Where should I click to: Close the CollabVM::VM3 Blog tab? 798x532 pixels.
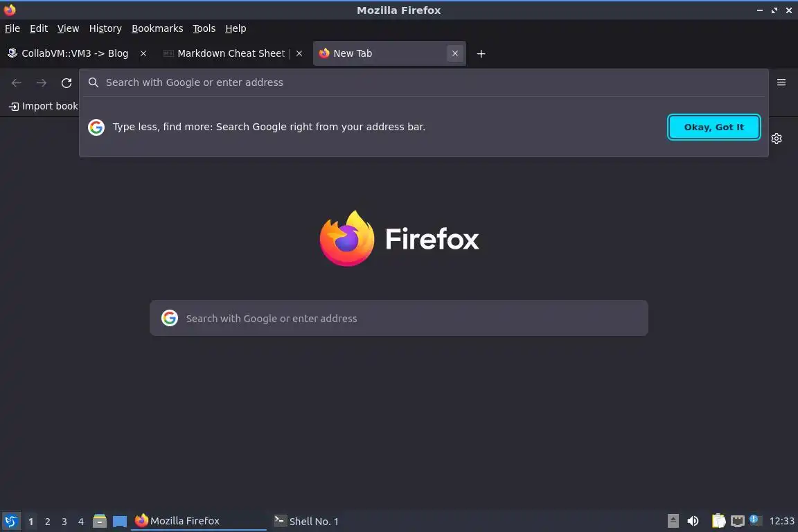pos(143,53)
